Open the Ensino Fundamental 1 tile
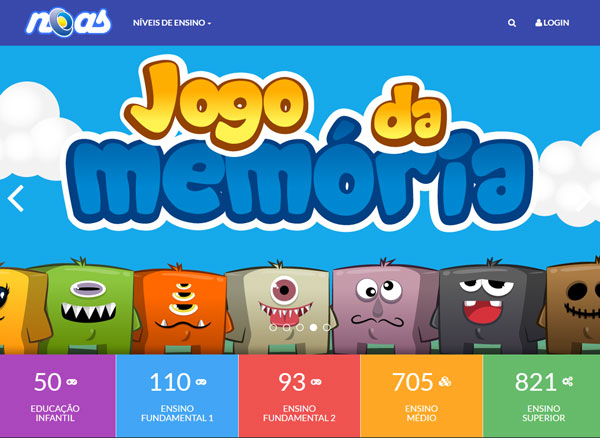This screenshot has width=600, height=438. coord(177,396)
